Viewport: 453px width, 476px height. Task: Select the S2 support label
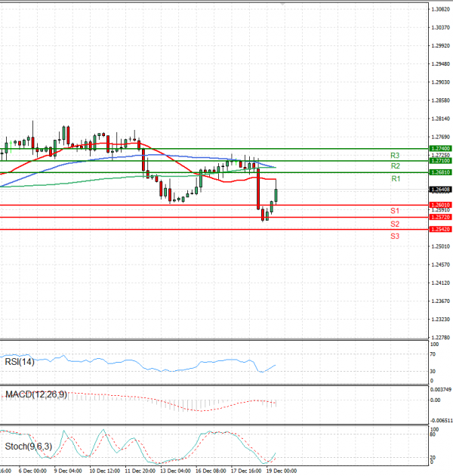[x=395, y=224]
